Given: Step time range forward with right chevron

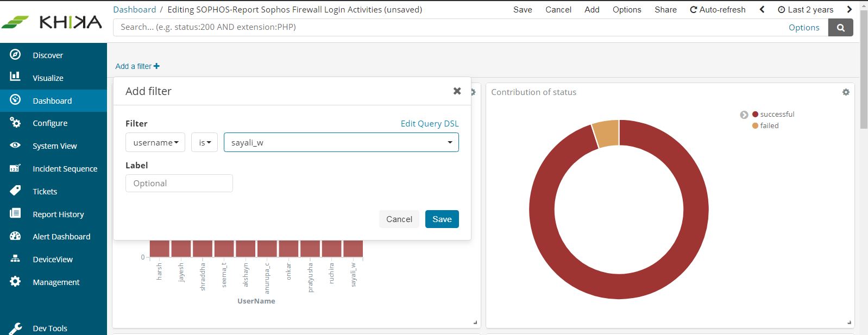Looking at the screenshot, I should pos(850,9).
